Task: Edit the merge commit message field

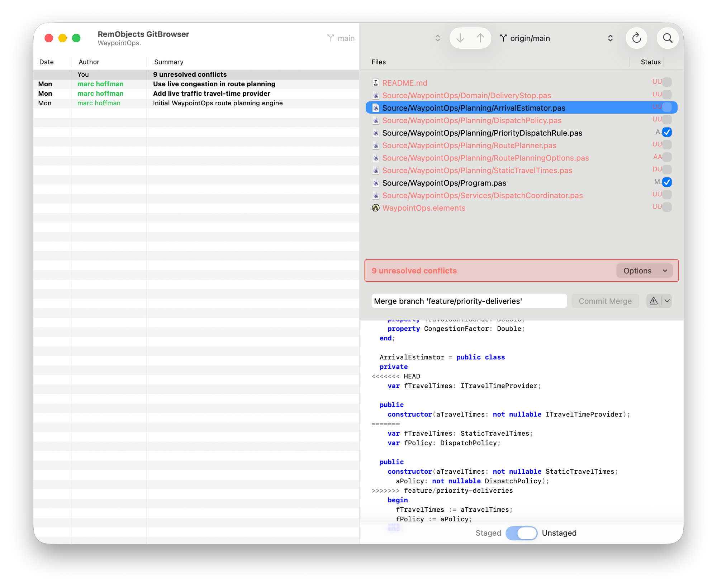Action: 469,301
